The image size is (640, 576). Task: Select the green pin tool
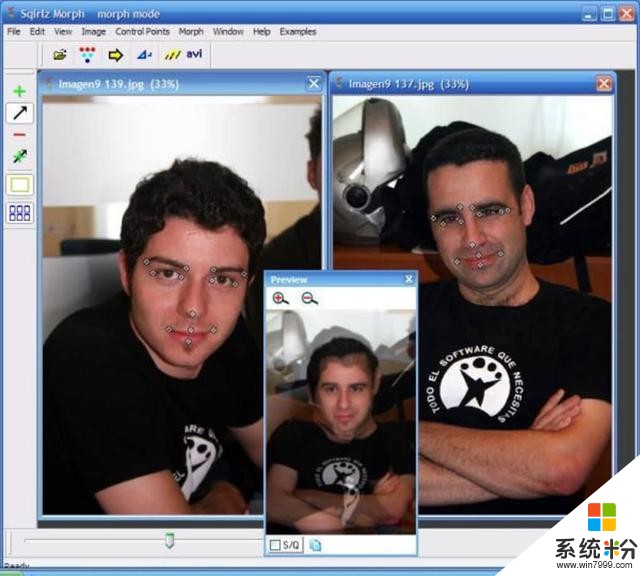tap(20, 156)
